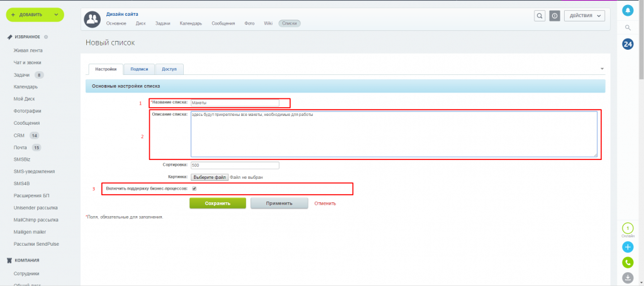Image resolution: width=644 pixels, height=286 pixels.
Task: Open Unisender рассылка in left sidebar
Action: (35, 208)
